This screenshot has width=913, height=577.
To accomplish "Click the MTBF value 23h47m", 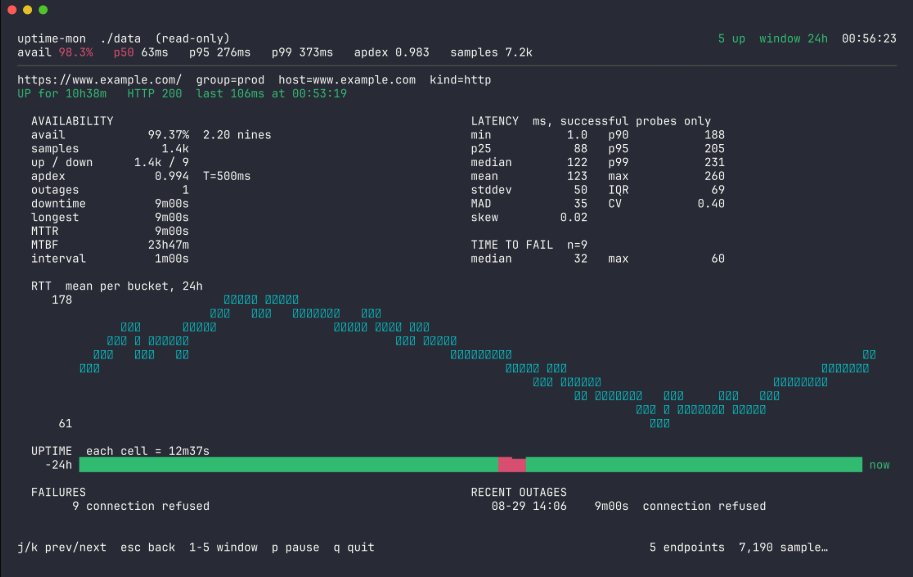I will click(x=168, y=245).
